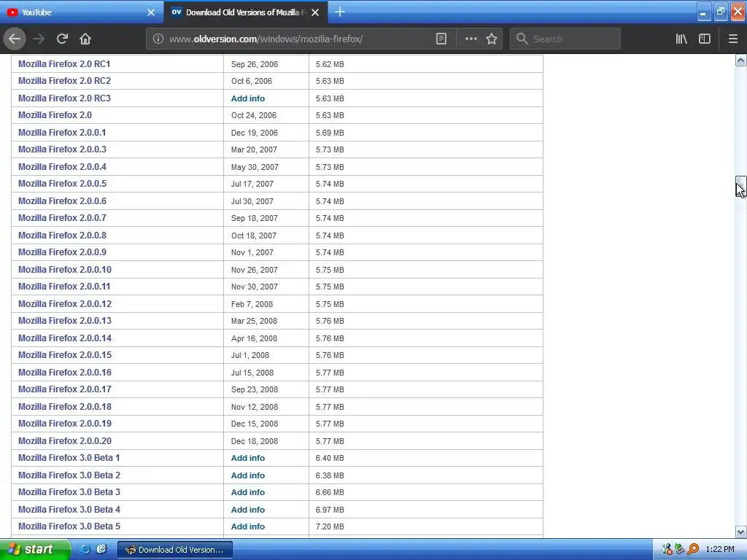Image resolution: width=747 pixels, height=560 pixels.
Task: Click the second quick launch icon
Action: [x=102, y=549]
